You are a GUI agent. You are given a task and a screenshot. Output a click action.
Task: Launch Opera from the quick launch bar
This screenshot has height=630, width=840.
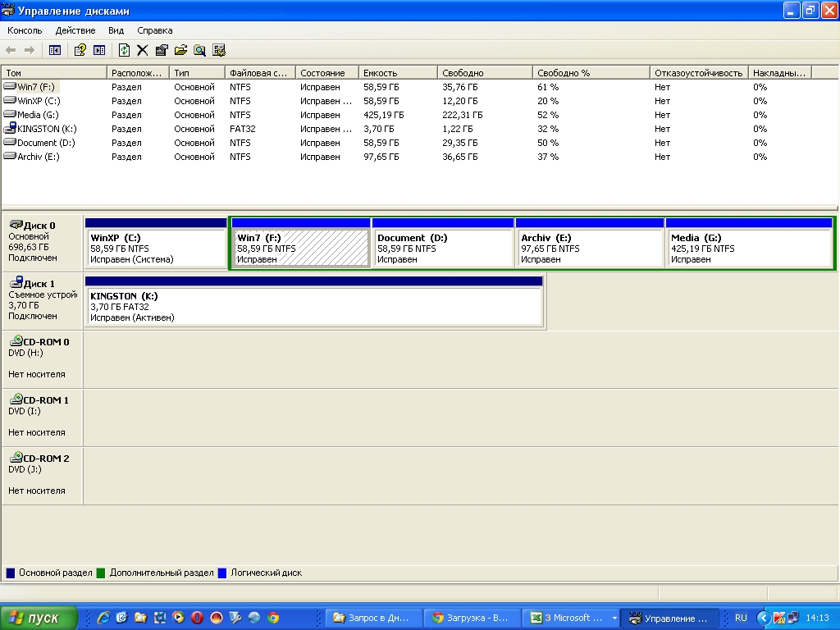(x=197, y=618)
